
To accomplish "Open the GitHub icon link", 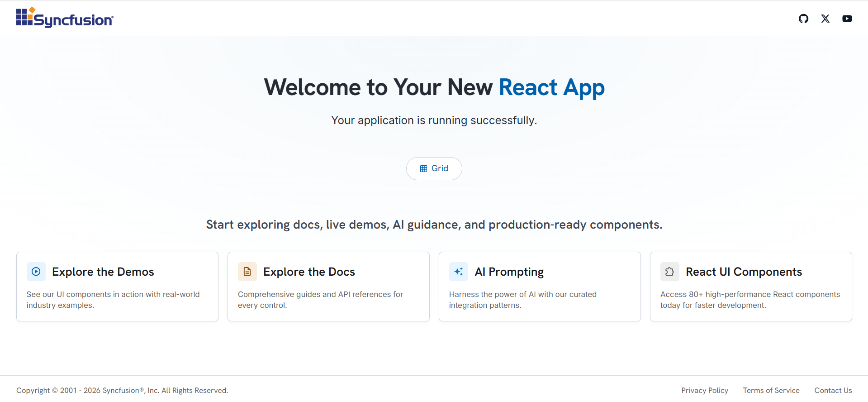I will (x=803, y=19).
